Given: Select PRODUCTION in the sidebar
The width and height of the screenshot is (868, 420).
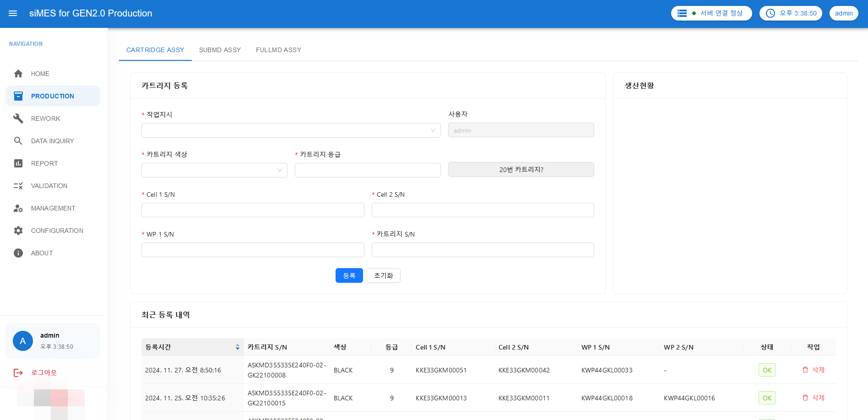Looking at the screenshot, I should [x=53, y=96].
